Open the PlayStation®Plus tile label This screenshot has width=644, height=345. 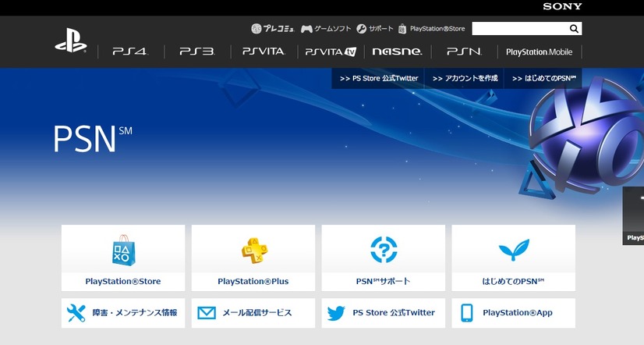click(253, 281)
